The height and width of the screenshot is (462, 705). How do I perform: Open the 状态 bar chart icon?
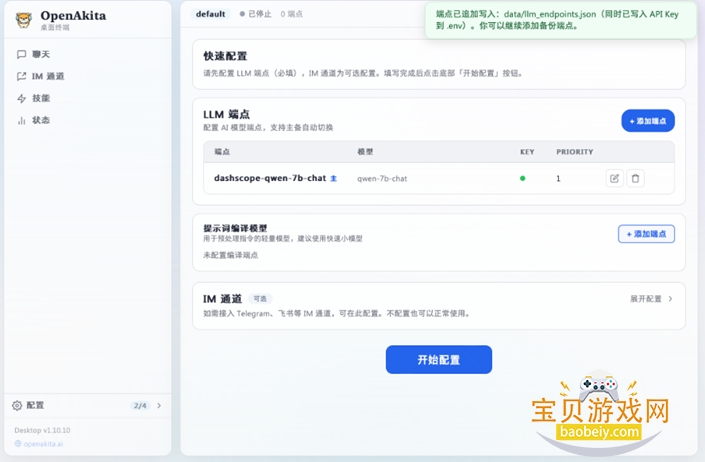click(22, 120)
